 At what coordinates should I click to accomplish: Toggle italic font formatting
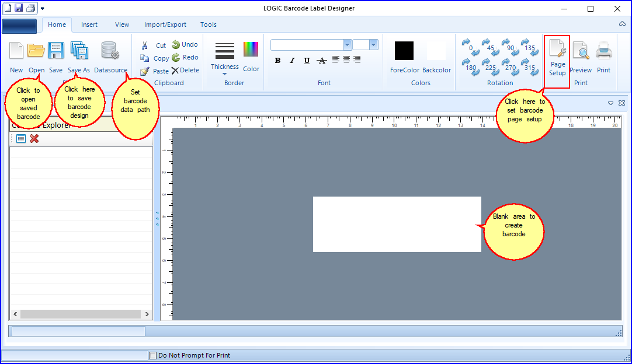(292, 61)
